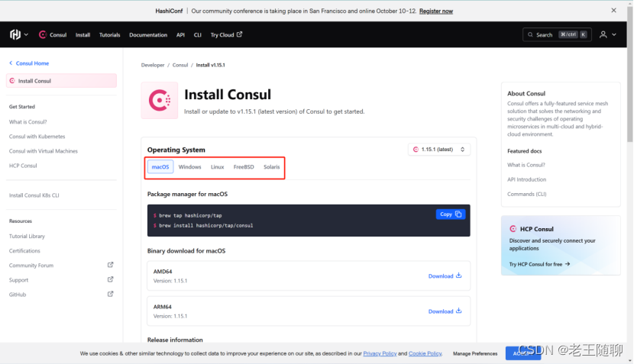Close the HashiConf announcement banner

[x=613, y=11]
